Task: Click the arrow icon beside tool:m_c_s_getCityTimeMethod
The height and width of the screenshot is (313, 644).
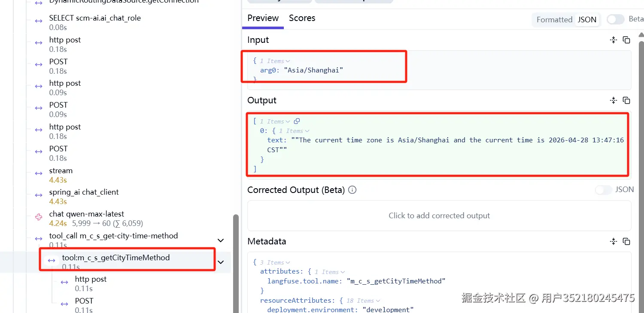Action: pos(52,260)
